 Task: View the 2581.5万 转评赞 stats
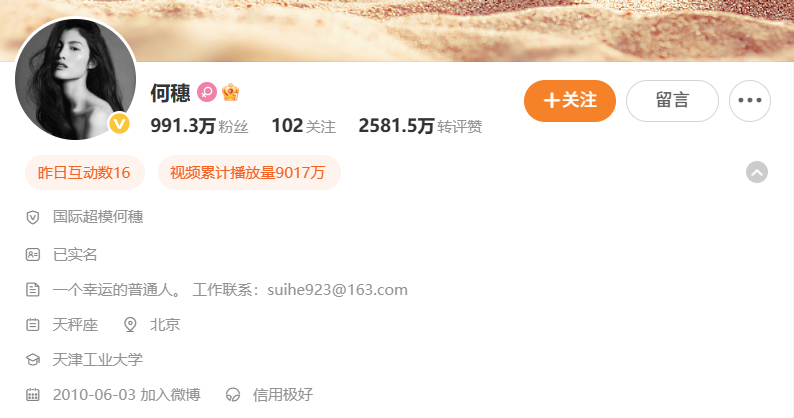point(420,126)
